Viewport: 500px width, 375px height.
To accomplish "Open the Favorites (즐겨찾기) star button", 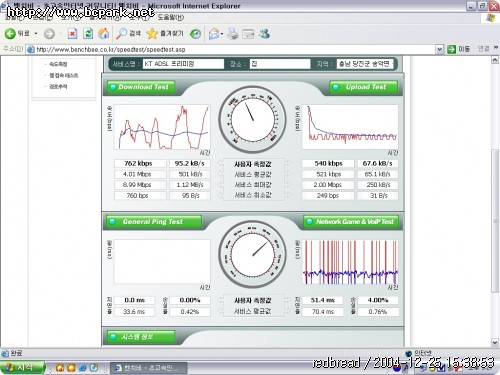I will click(165, 34).
